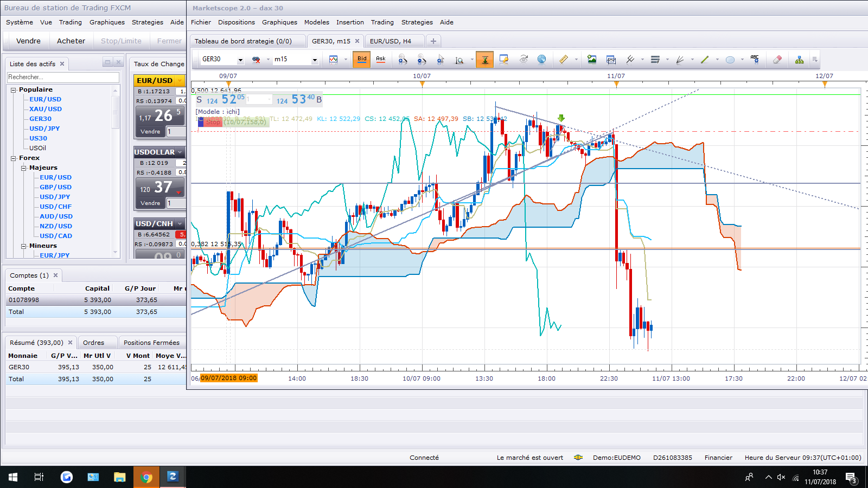Open the chart type selector icon
This screenshot has width=868, height=488.
334,60
